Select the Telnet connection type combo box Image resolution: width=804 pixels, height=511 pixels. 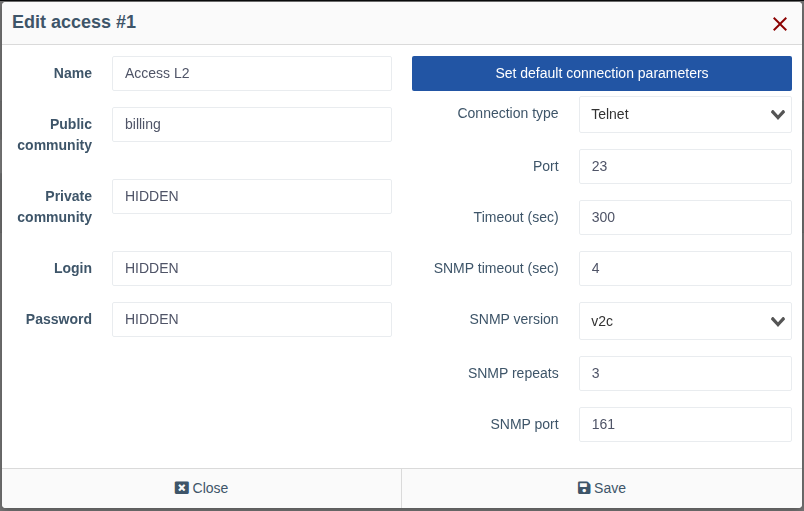(685, 114)
